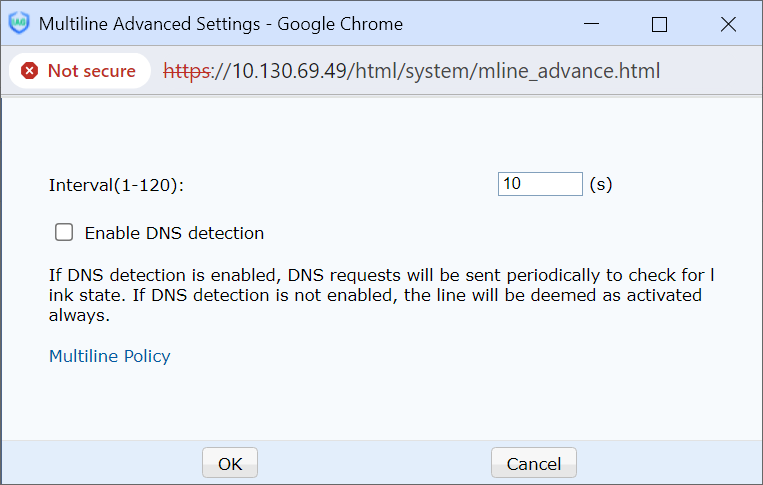Open the Multiline Policy link
This screenshot has height=485, width=763.
click(x=110, y=356)
